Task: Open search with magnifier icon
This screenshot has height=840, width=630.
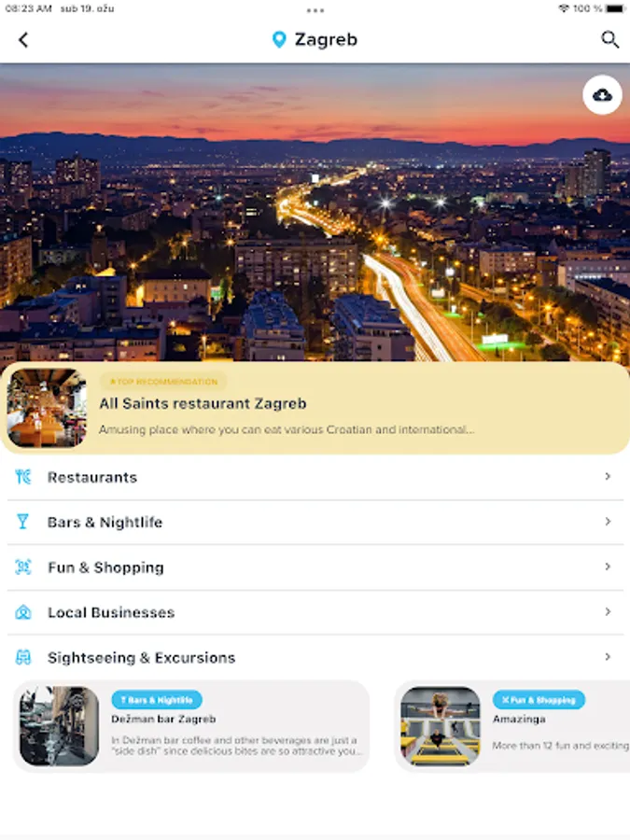Action: (x=609, y=39)
